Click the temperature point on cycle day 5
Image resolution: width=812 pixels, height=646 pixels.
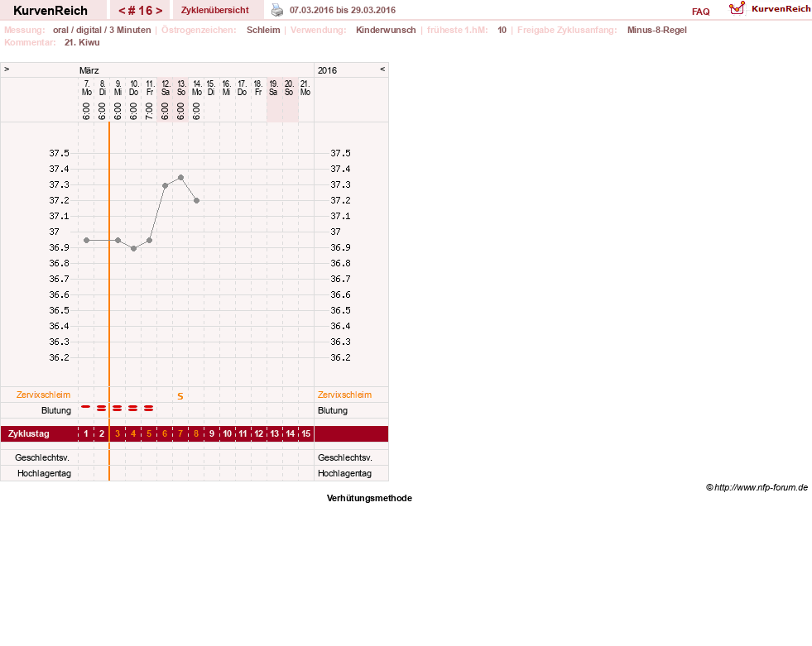149,240
